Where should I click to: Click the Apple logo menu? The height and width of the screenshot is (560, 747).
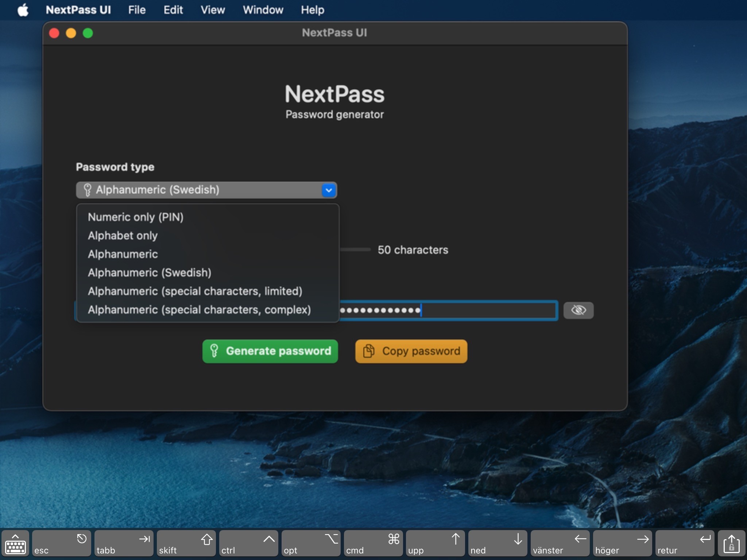[x=23, y=10]
